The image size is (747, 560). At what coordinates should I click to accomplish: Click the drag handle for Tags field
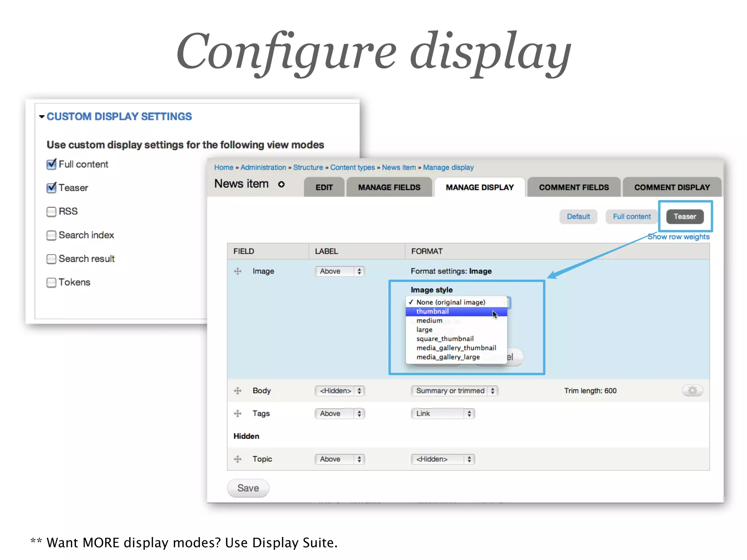[x=237, y=413]
